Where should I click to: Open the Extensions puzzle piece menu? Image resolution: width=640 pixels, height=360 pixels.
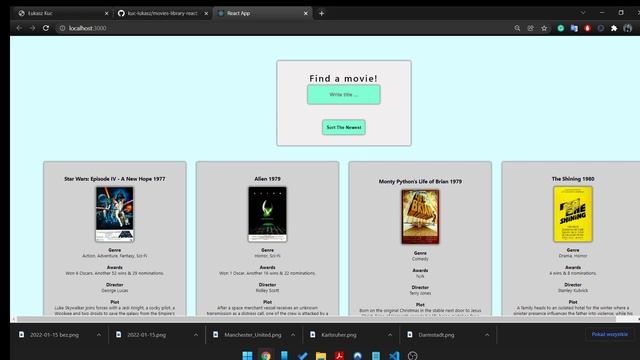click(614, 28)
